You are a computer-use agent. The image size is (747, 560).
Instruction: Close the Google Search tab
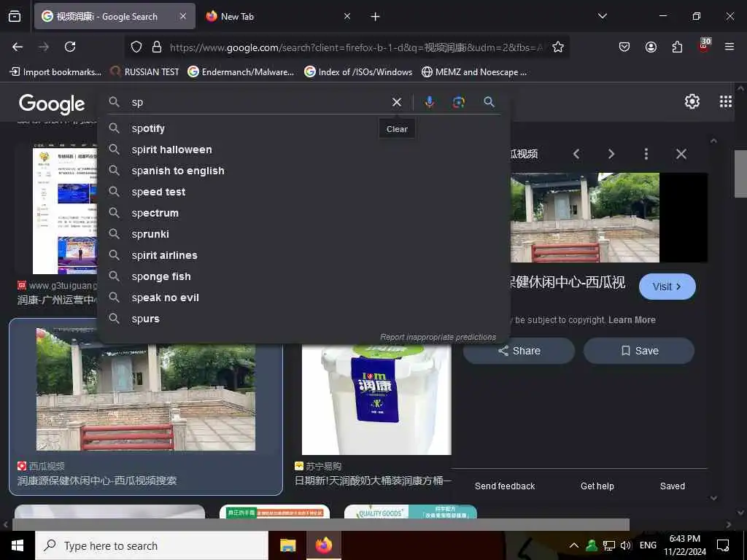pyautogui.click(x=183, y=16)
